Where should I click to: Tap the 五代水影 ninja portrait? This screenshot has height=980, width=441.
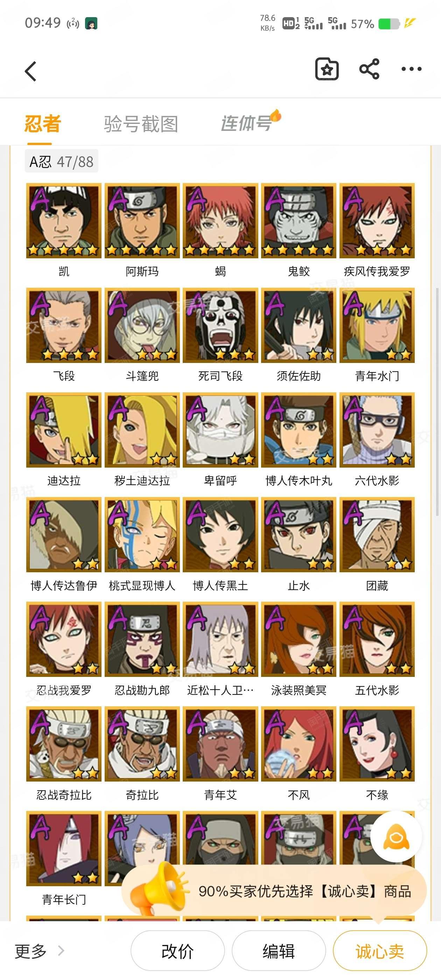point(377,639)
